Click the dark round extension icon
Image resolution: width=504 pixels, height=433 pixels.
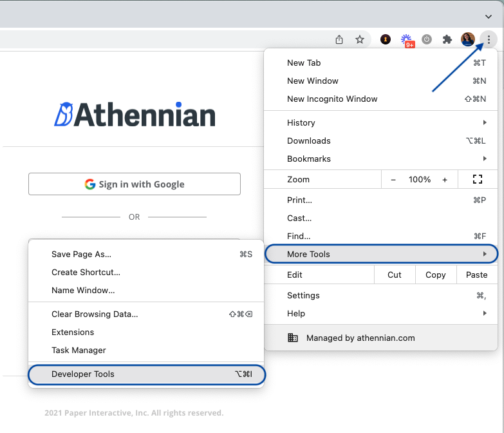pos(386,40)
